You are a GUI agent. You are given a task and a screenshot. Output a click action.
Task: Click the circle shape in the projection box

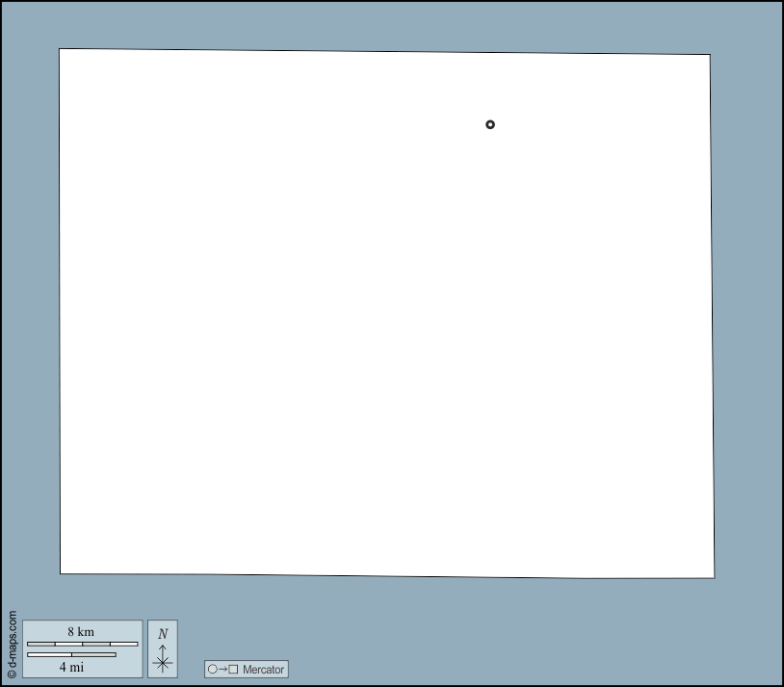212,669
